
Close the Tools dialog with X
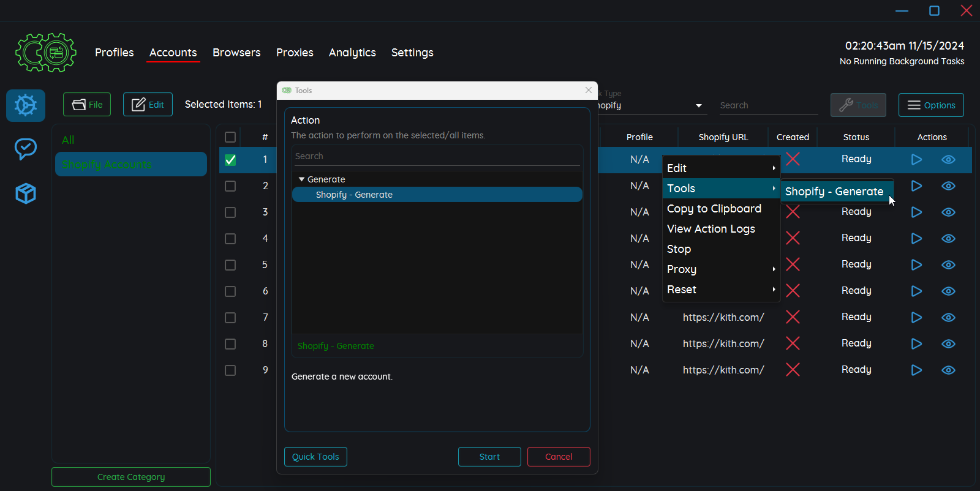pyautogui.click(x=589, y=90)
